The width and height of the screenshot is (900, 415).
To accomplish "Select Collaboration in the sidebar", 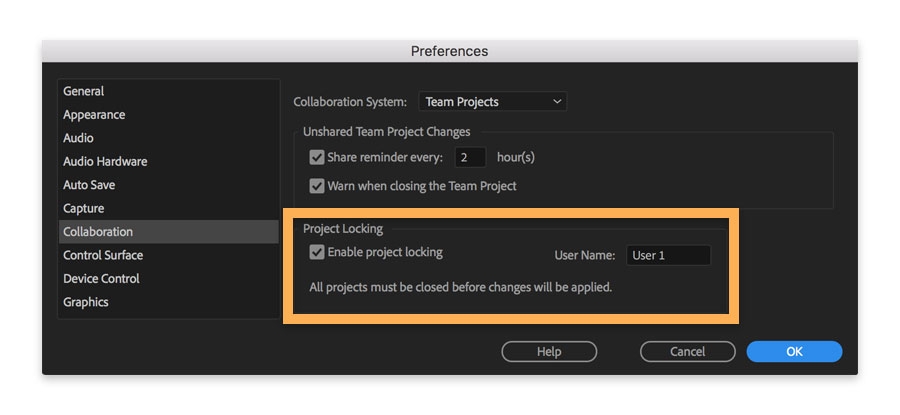I will pos(98,232).
